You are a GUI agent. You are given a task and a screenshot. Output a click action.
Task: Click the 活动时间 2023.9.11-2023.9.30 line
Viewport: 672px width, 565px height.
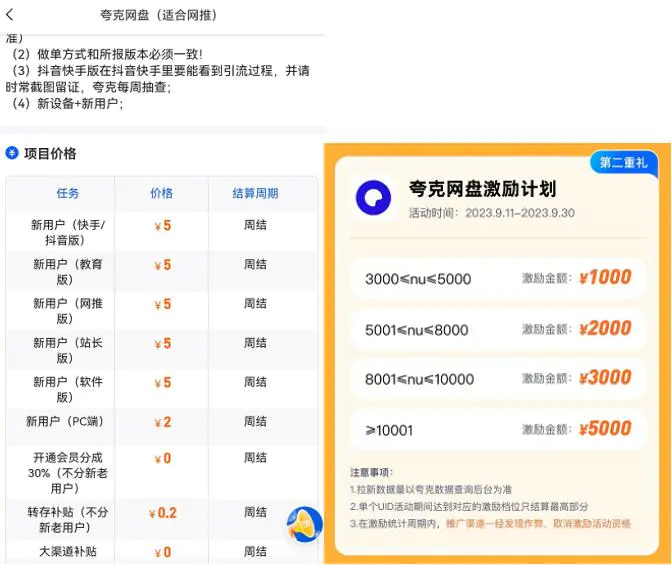(x=492, y=213)
